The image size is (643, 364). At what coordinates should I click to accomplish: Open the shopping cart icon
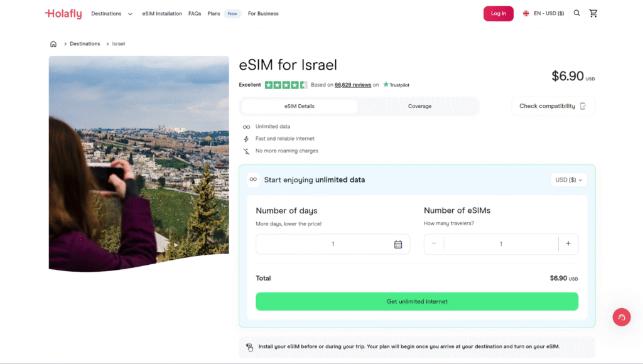click(593, 13)
